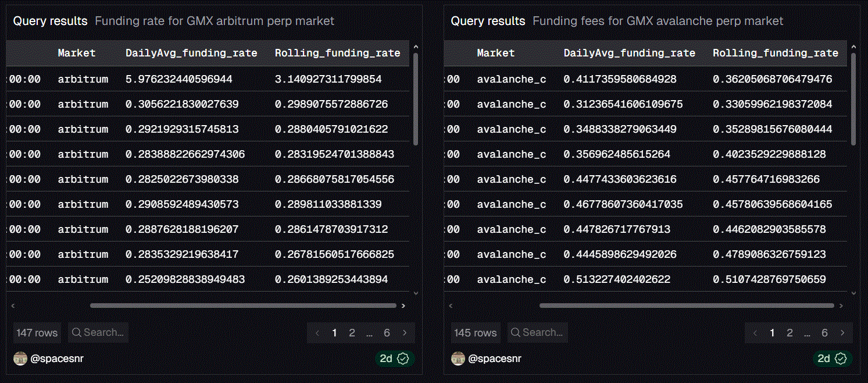868x383 pixels.
Task: Click Market column header in avalanche table
Action: click(x=496, y=53)
